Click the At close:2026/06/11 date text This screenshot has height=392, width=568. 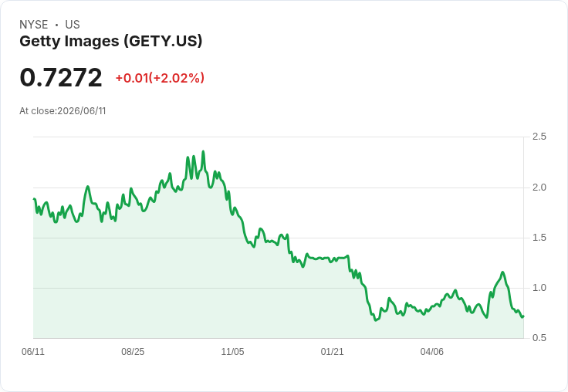63,111
